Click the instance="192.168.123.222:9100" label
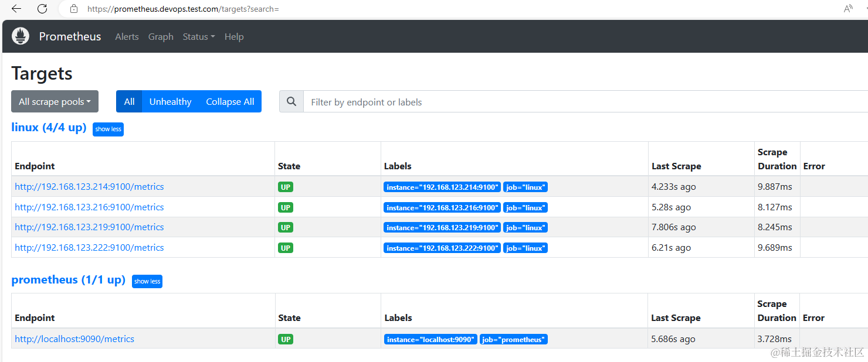The image size is (868, 362). pos(442,248)
